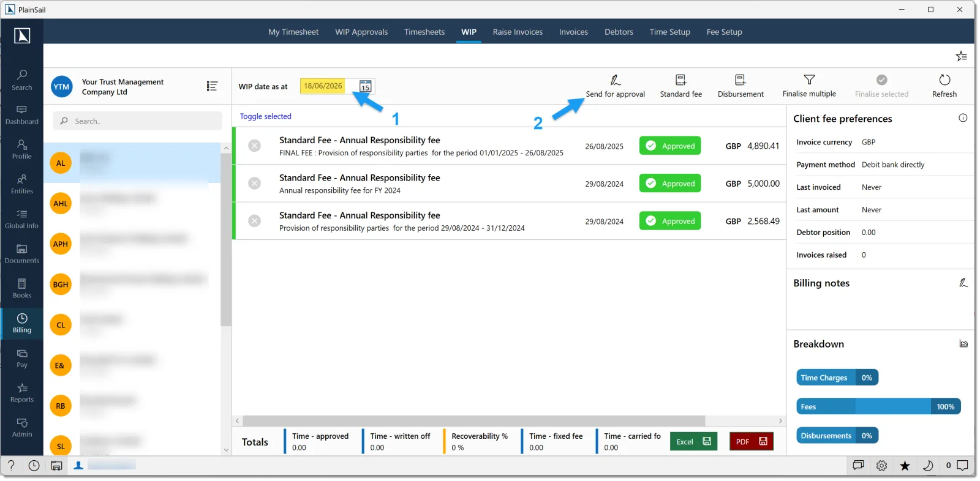Select the Billing sidebar item

coord(22,324)
